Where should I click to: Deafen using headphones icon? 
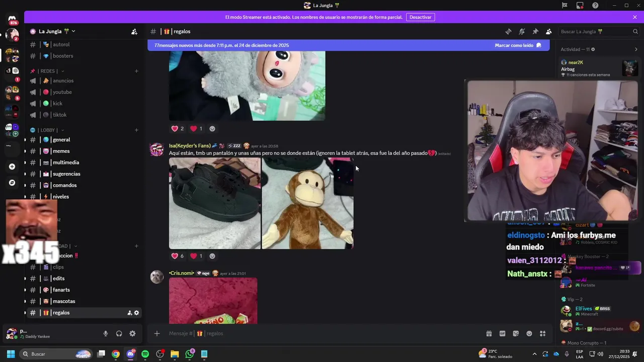[x=119, y=333]
